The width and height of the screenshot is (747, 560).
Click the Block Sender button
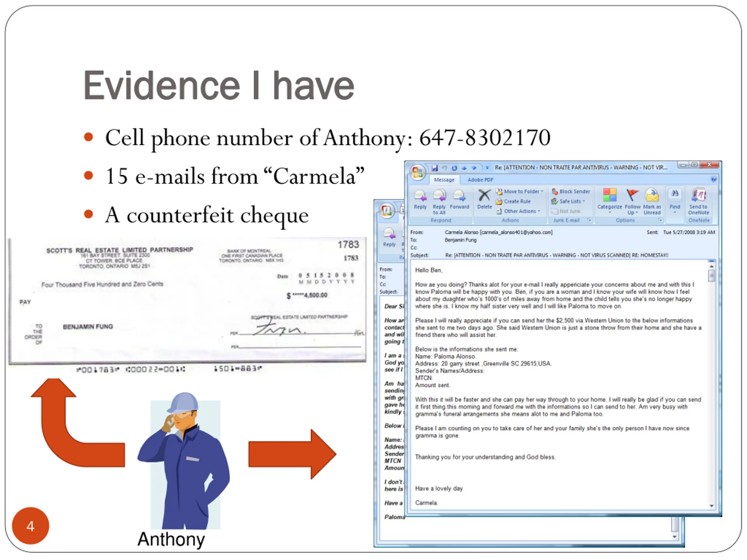tap(571, 191)
